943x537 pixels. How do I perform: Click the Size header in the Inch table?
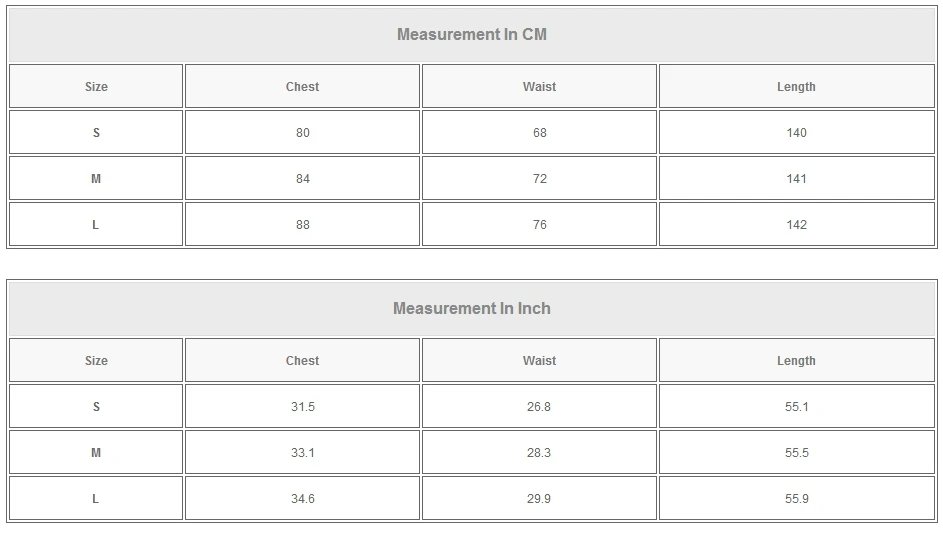coord(96,361)
